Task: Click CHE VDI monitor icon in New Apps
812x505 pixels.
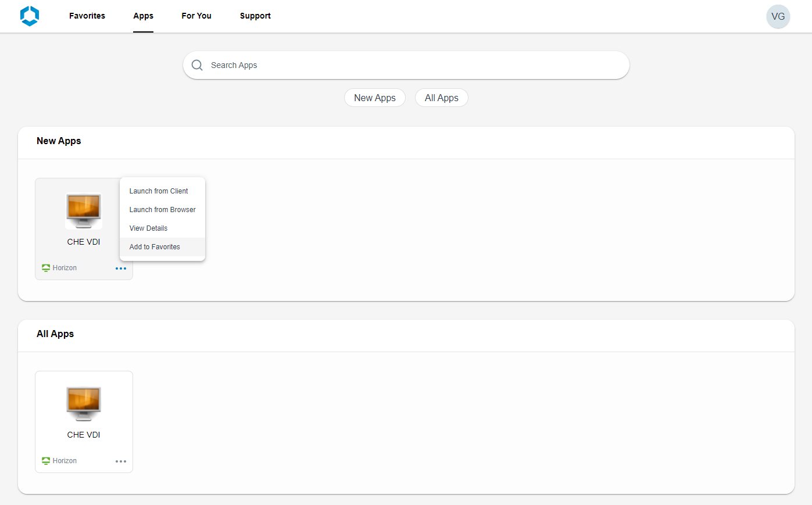Action: [84, 212]
